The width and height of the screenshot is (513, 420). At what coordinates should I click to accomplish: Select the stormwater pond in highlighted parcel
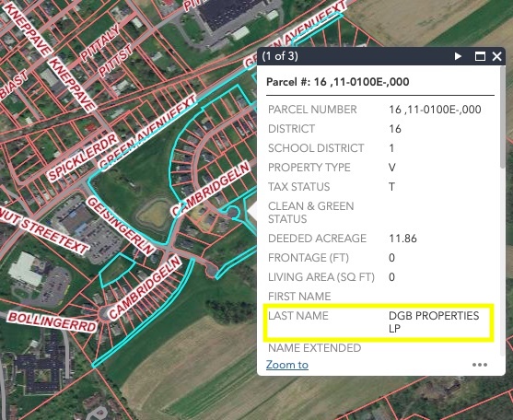[x=154, y=214]
